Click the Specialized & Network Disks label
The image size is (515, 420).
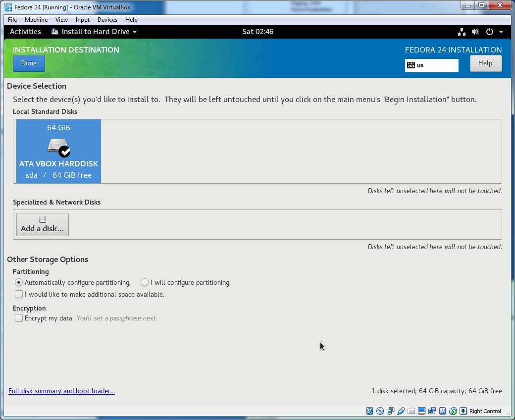click(56, 202)
